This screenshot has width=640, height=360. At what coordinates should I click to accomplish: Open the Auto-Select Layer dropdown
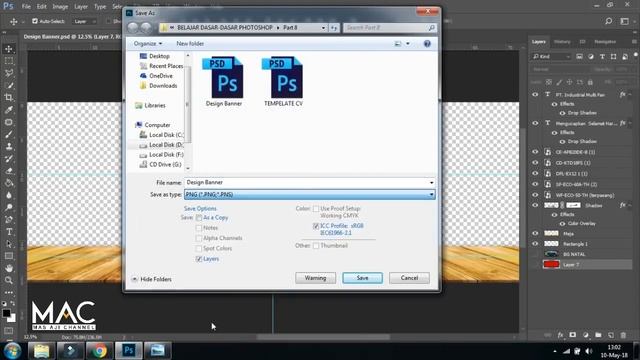[84, 21]
